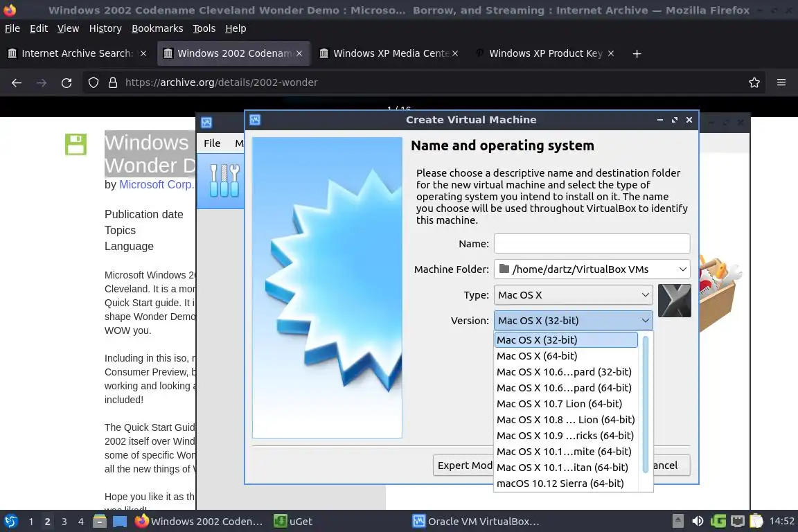Open file manager from taskbar
Viewport: 798px width, 532px height.
coord(100,522)
